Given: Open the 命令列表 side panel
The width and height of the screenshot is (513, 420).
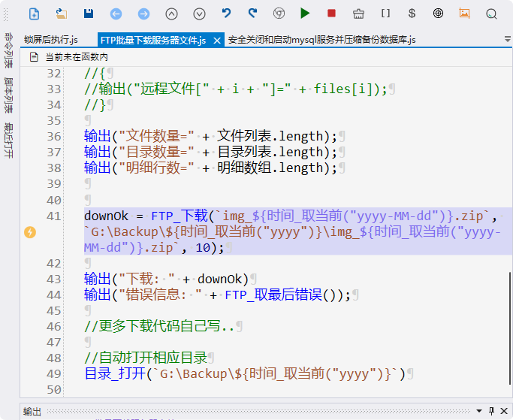Looking at the screenshot, I should coord(8,51).
